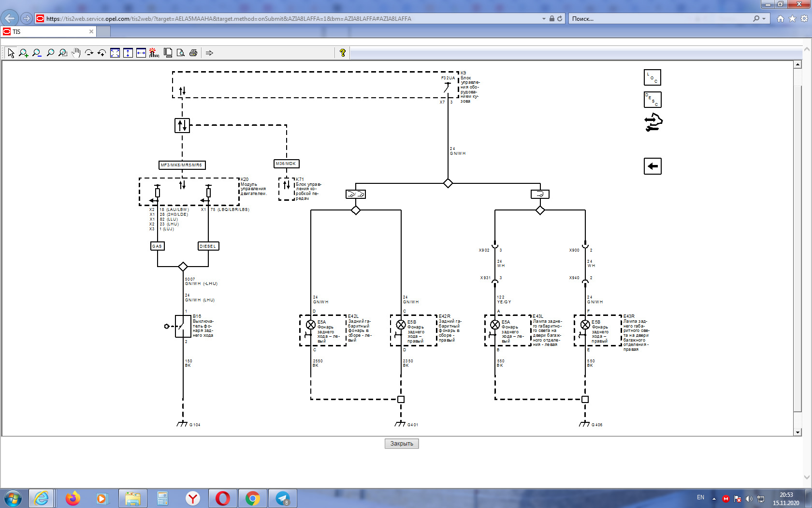The image size is (812, 508).
Task: Click the G104 ground label
Action: [x=195, y=425]
